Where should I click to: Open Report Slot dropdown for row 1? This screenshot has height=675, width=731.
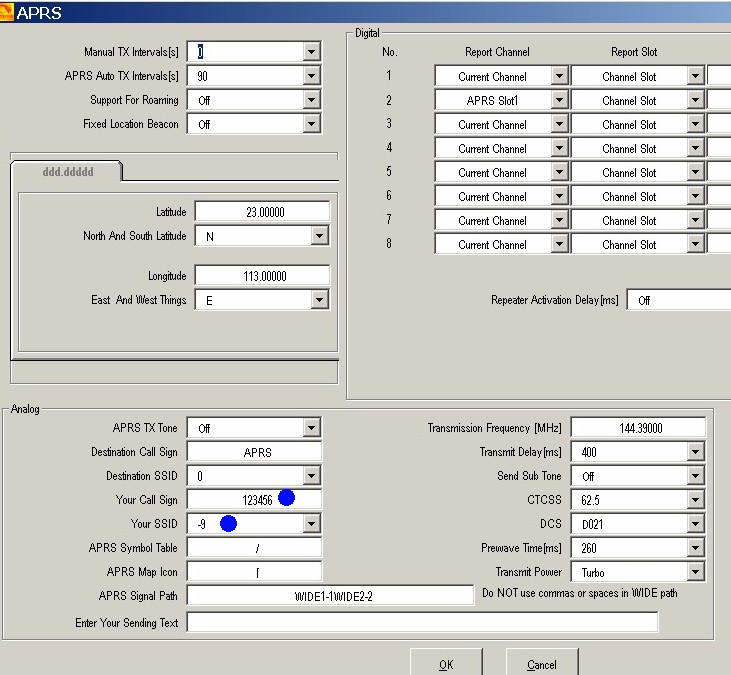[695, 76]
